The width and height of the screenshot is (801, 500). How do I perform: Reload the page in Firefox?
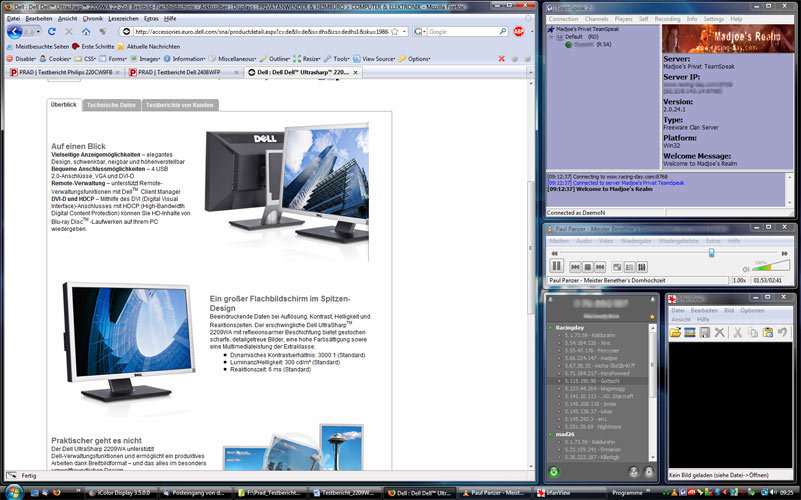52,32
